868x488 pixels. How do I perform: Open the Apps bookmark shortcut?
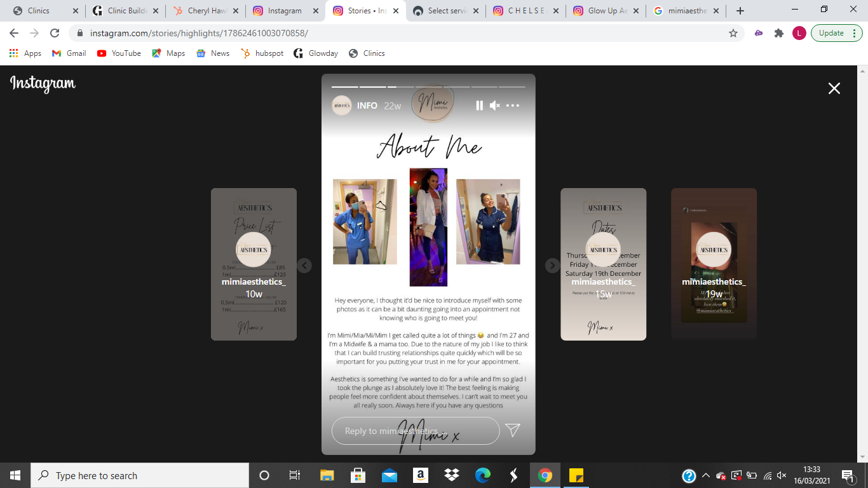pos(25,53)
